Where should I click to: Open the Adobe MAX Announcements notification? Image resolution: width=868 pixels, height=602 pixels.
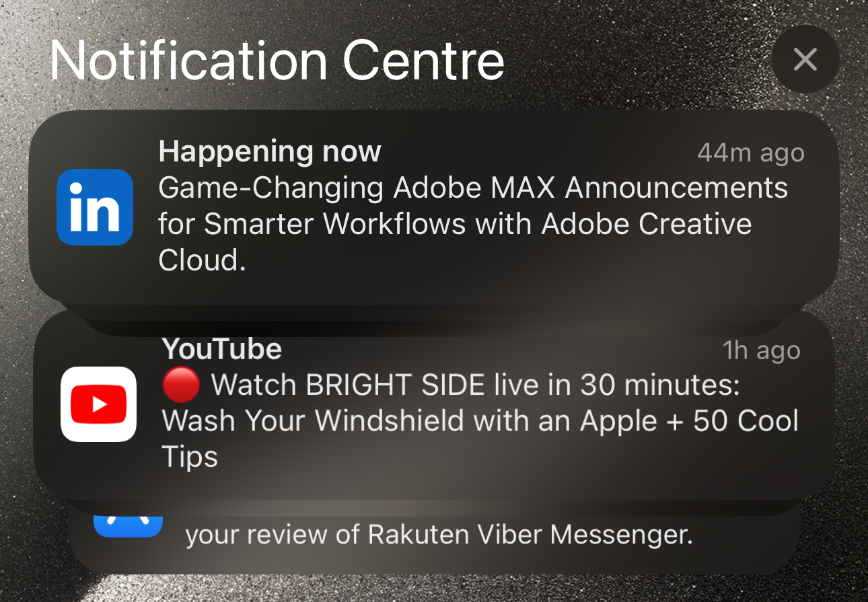click(x=434, y=207)
